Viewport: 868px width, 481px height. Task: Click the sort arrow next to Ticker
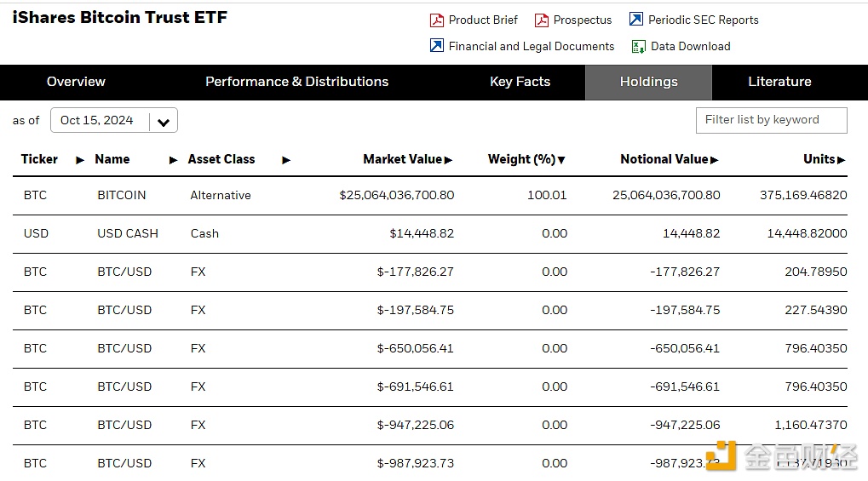[80, 161]
